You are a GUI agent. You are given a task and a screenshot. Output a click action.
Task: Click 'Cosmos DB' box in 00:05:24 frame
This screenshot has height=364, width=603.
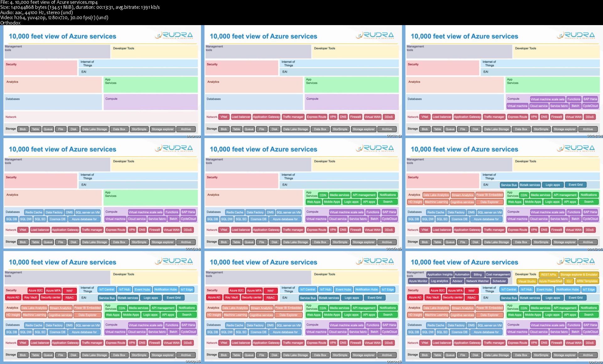(x=57, y=219)
